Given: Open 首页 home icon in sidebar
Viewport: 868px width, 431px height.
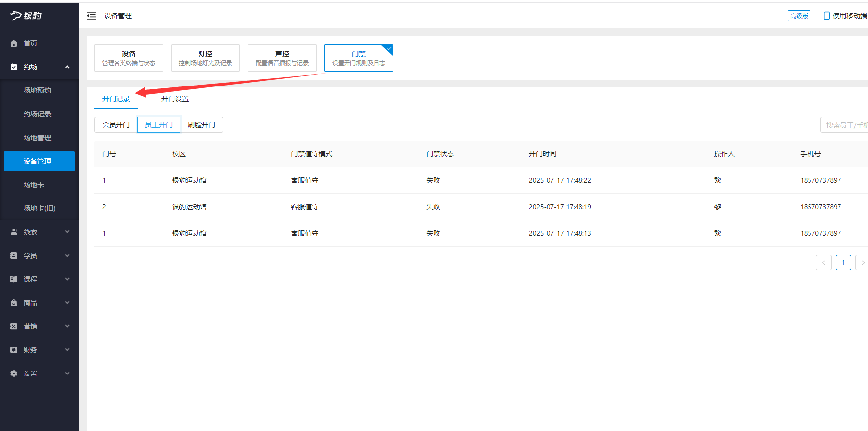Looking at the screenshot, I should pos(14,43).
